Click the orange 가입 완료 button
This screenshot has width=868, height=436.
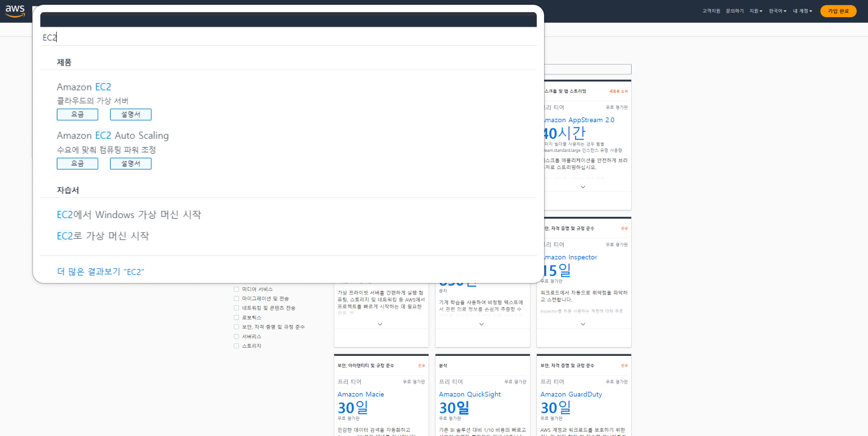click(838, 11)
